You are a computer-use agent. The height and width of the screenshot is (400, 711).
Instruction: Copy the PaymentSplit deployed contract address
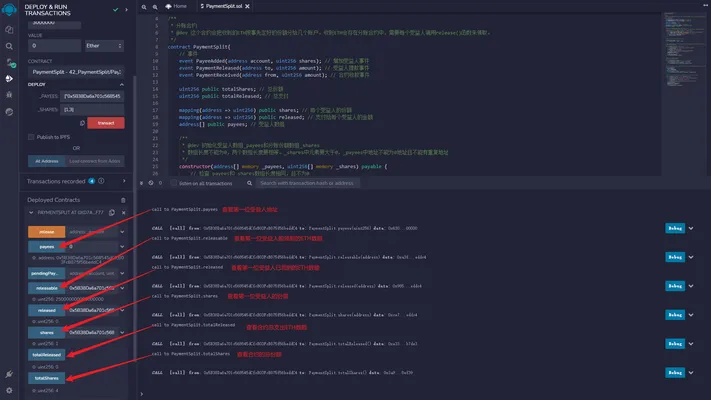[x=112, y=212]
